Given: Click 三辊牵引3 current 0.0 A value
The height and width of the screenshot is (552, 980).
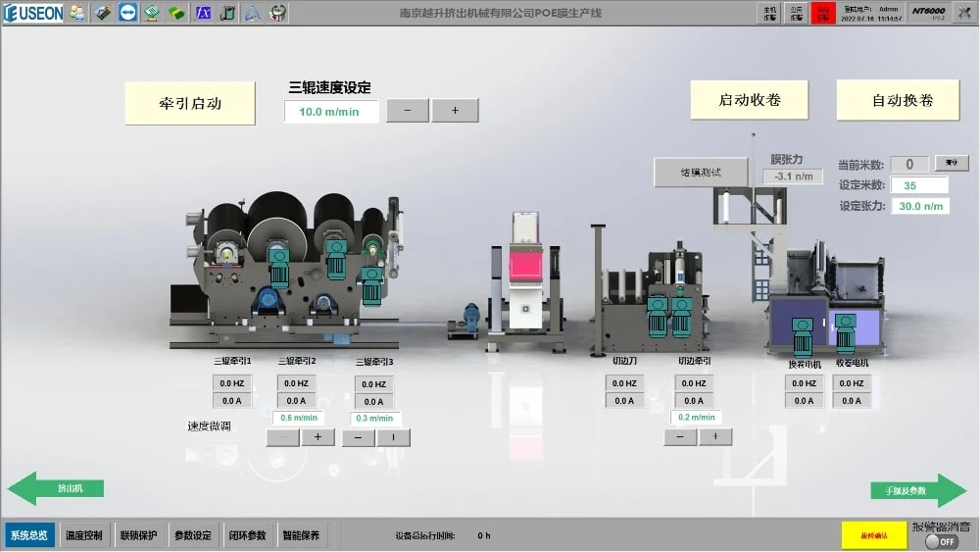Looking at the screenshot, I should (x=373, y=402).
